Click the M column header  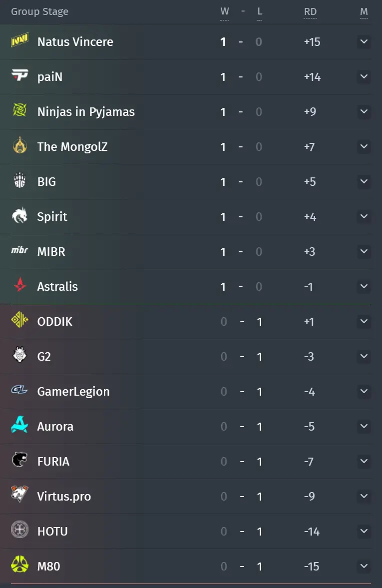coord(364,11)
